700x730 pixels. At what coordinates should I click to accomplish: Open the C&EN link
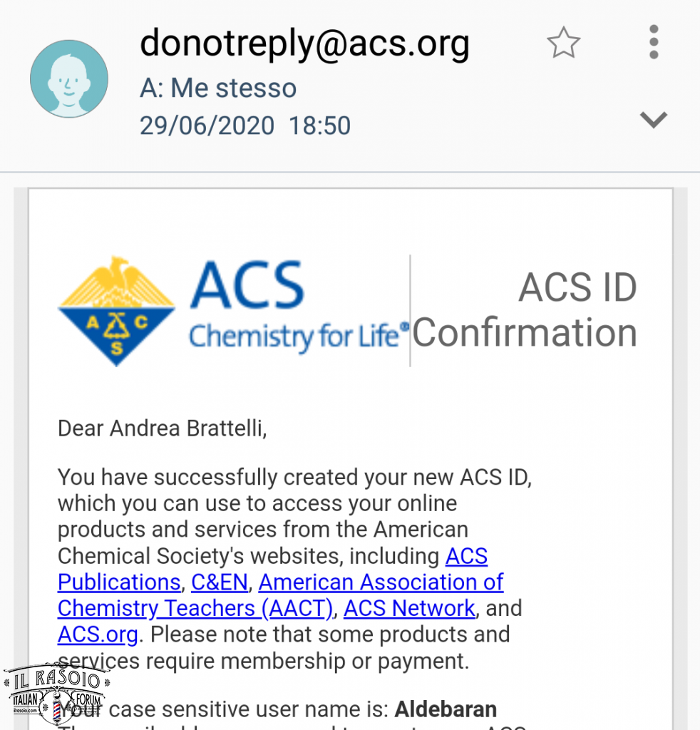pyautogui.click(x=220, y=582)
